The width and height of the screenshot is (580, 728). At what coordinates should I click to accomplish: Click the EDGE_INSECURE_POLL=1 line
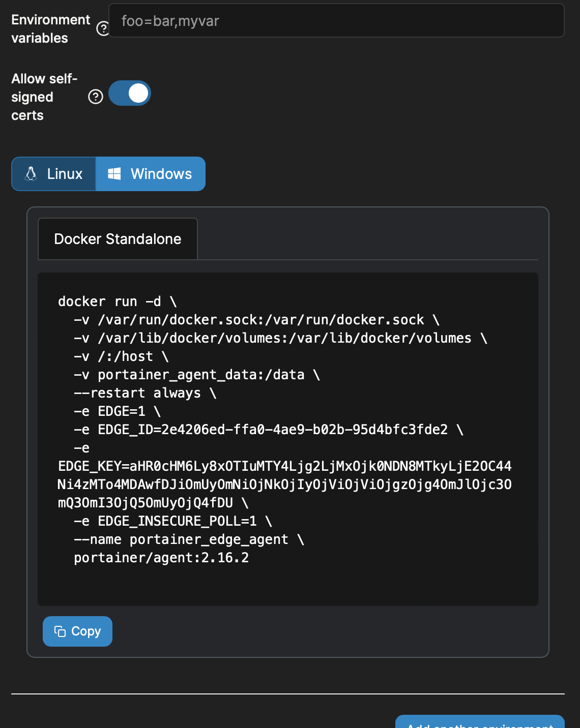173,521
